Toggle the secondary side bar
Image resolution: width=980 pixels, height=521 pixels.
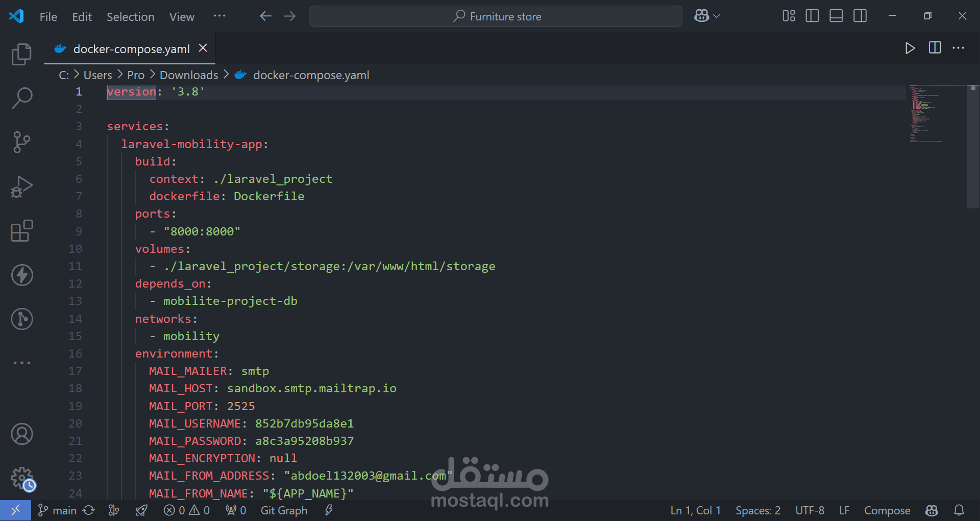coord(860,16)
